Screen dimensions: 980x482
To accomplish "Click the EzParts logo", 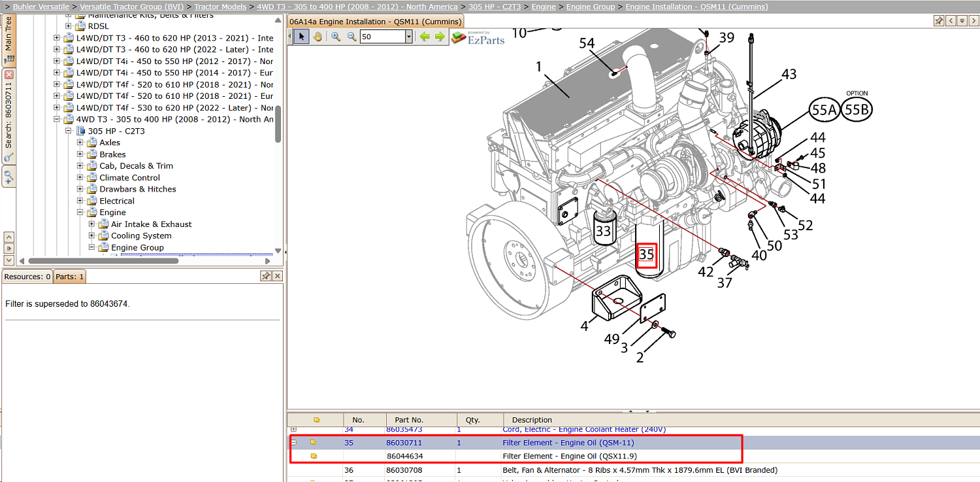I will coord(478,37).
